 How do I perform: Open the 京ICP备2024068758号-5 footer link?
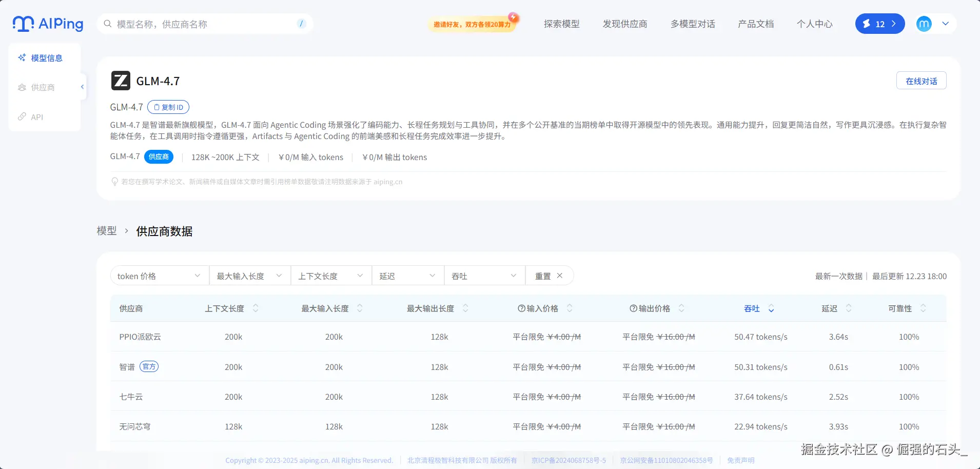tap(569, 460)
